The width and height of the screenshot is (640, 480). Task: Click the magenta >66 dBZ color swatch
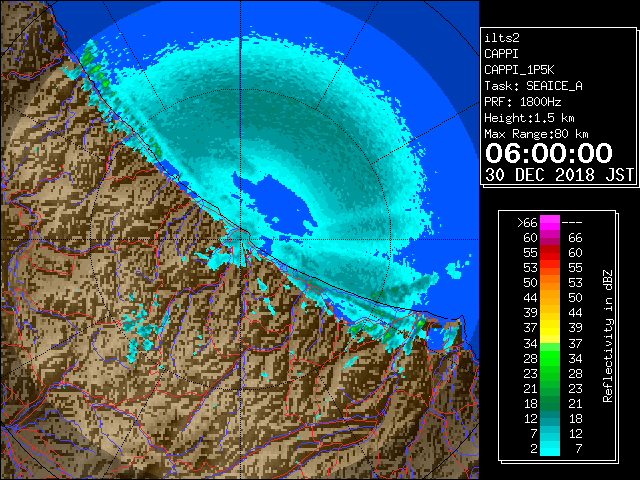tap(550, 222)
